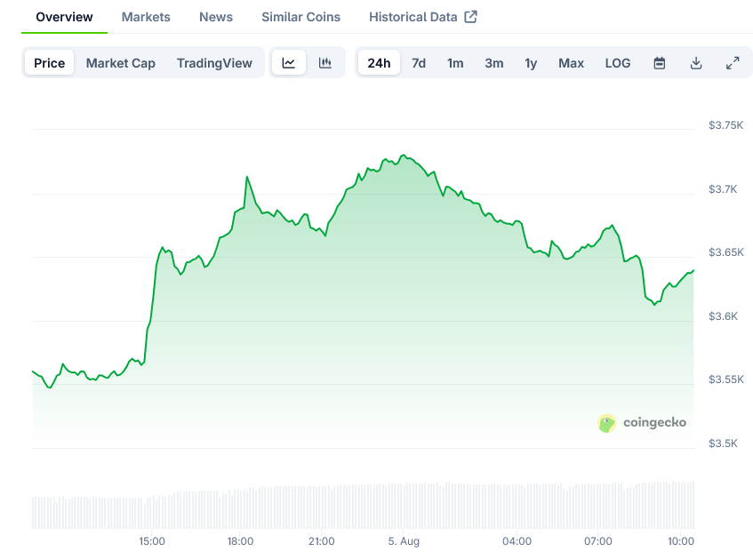753x560 pixels.
Task: Select the Price chart mode
Action: click(x=50, y=63)
